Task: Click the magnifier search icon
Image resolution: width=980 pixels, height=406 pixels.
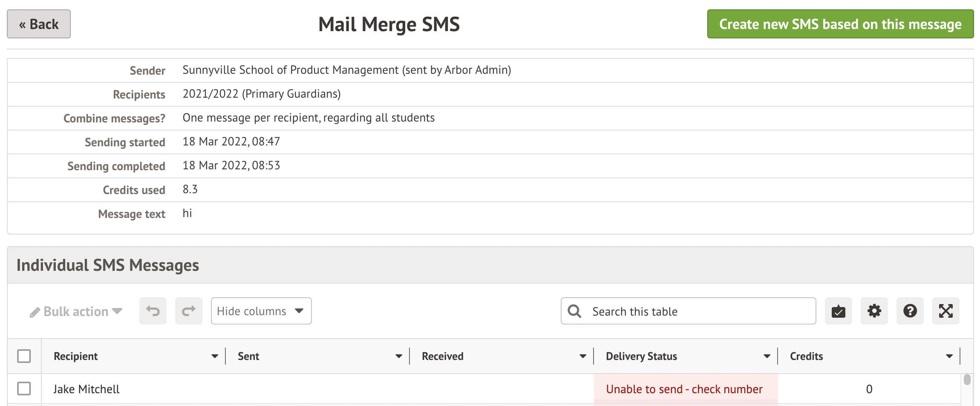Action: coord(574,311)
